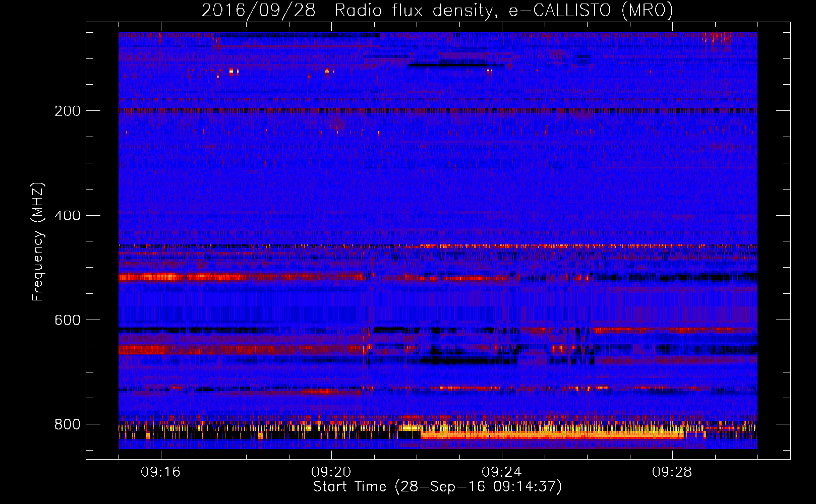This screenshot has height=504, width=816.
Task: Click the 09:24 time tick label
Action: 502,472
